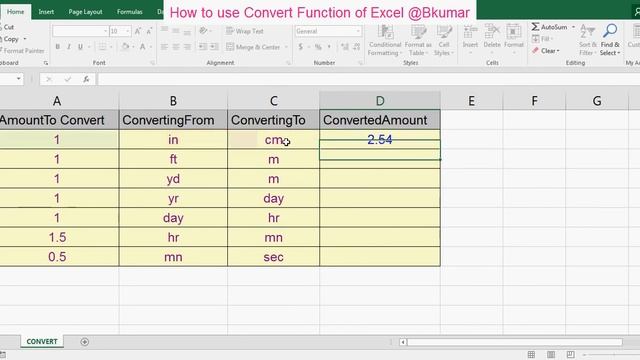The image size is (640, 360).
Task: Click Middle Align icon
Action: (176, 31)
